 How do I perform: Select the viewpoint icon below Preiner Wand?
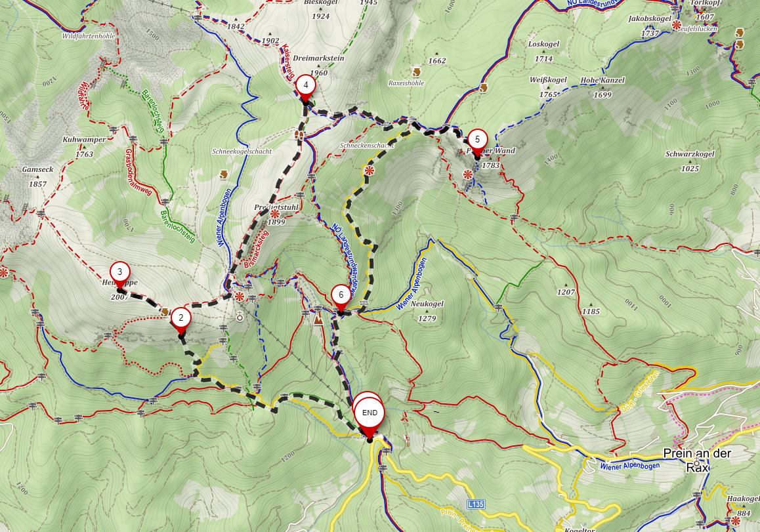point(468,174)
